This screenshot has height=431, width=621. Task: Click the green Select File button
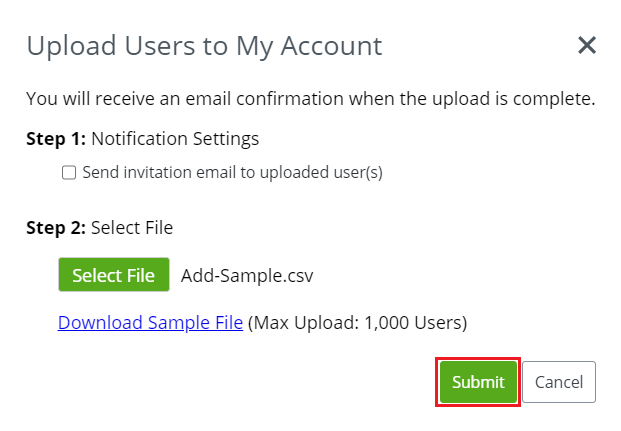pyautogui.click(x=114, y=275)
